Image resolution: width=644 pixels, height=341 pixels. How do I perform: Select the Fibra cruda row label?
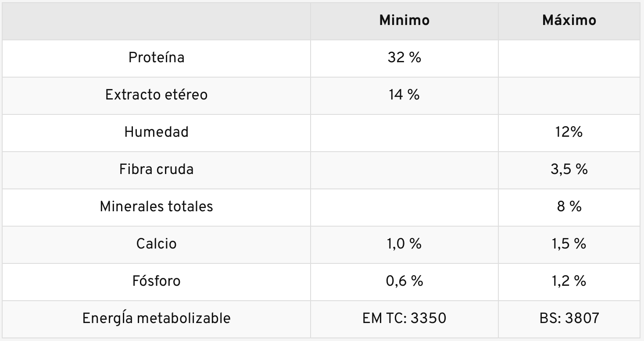156,169
